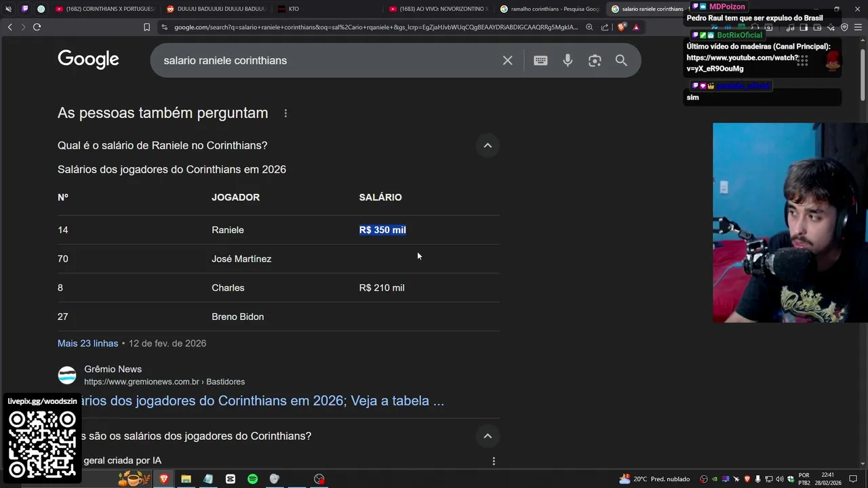868x488 pixels.
Task: Open Spotify from the taskbar
Action: [x=252, y=479]
